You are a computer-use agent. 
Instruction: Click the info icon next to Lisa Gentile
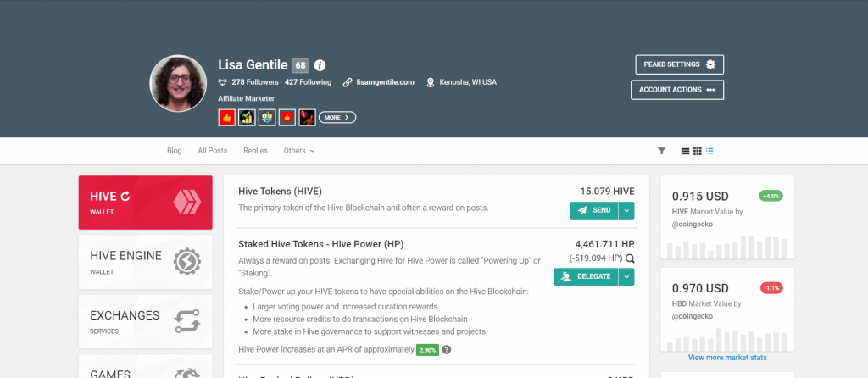(x=320, y=65)
